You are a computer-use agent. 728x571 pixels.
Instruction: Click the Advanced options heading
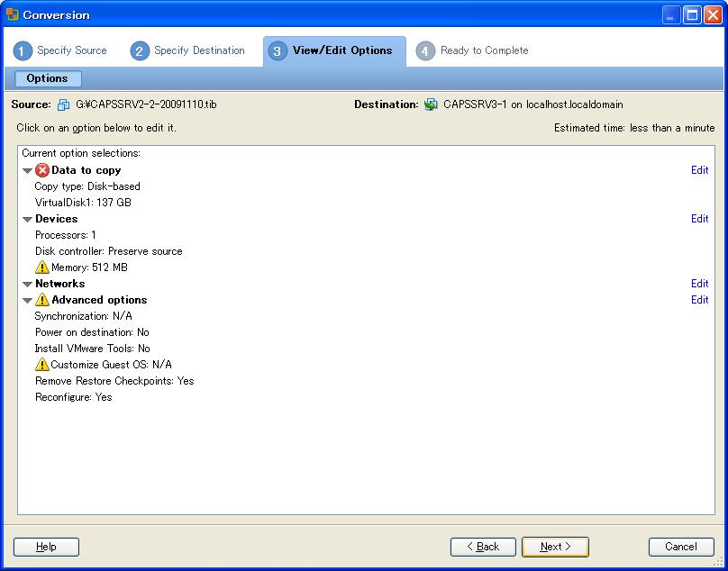99,300
